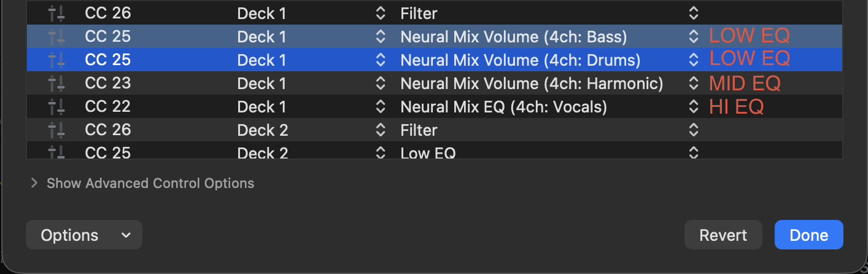The width and height of the screenshot is (868, 274).
Task: Open the Options menu button
Action: (x=84, y=235)
